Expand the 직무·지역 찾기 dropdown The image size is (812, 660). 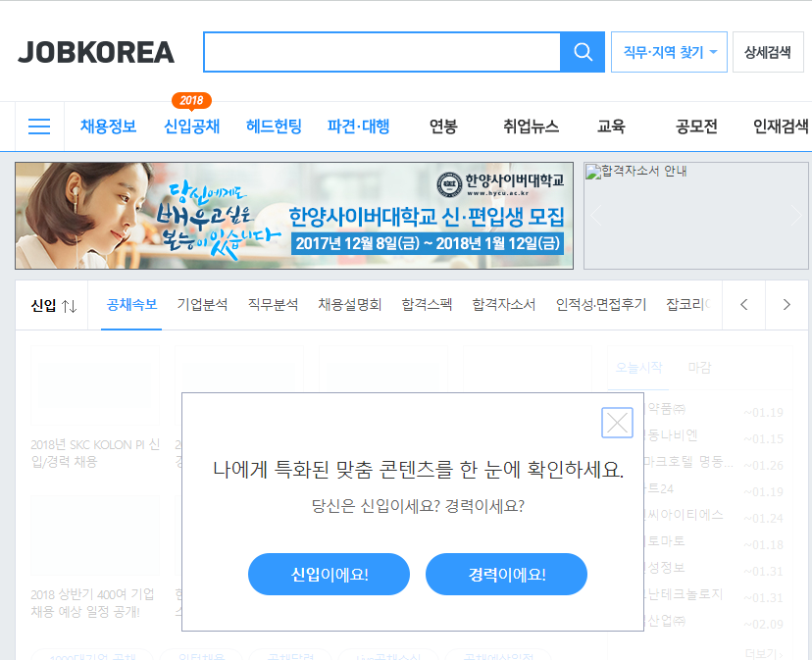point(669,52)
